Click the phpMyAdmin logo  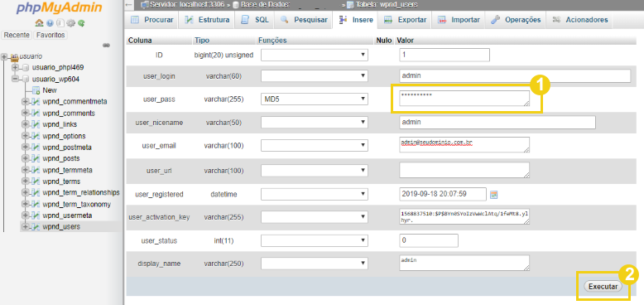click(54, 8)
